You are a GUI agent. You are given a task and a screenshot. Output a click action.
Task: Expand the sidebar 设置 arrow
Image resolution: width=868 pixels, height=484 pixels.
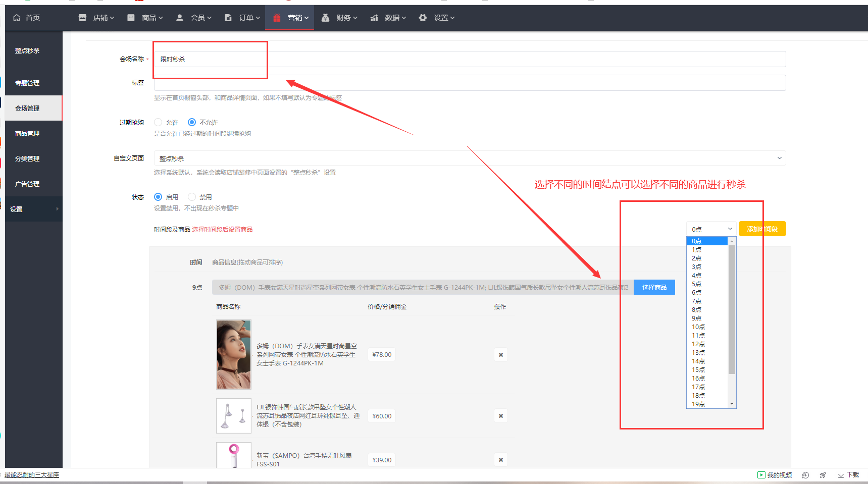57,209
